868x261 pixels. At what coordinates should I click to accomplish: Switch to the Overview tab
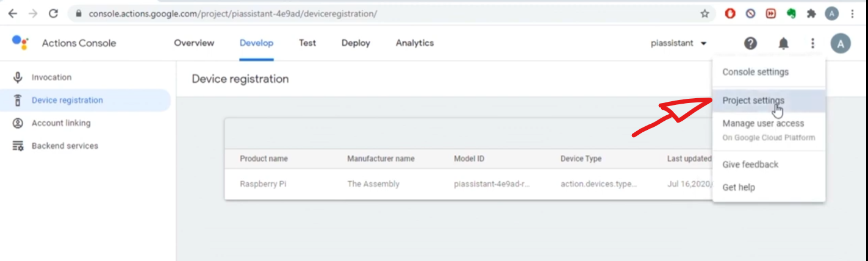coord(194,43)
